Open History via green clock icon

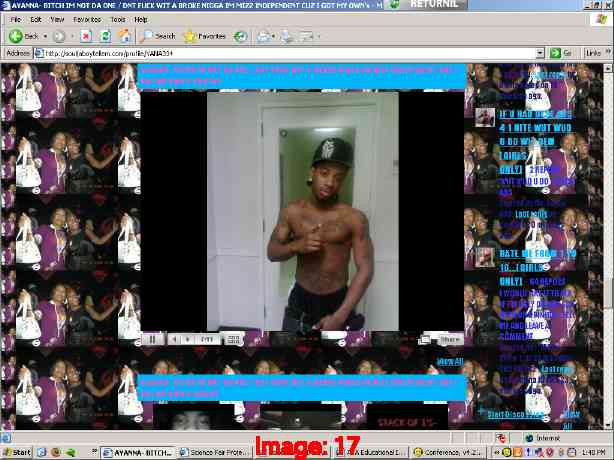(240, 36)
